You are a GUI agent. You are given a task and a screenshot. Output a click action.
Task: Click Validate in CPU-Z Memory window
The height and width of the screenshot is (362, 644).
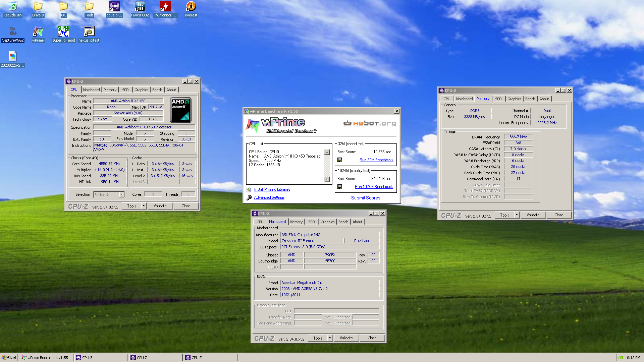pos(533,215)
